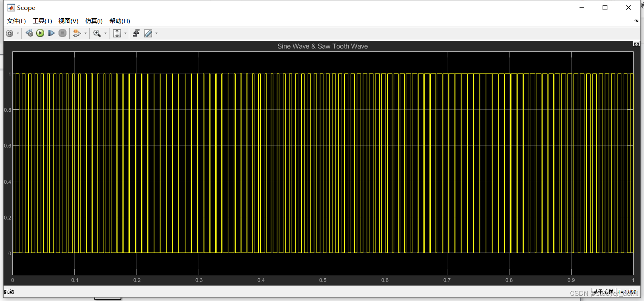Close the Scope window
Image resolution: width=644 pixels, height=301 pixels.
click(x=628, y=8)
